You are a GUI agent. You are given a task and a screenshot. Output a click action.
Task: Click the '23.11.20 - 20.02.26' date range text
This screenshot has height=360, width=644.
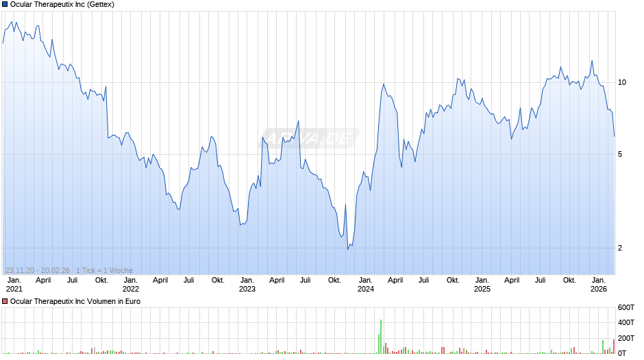point(38,270)
